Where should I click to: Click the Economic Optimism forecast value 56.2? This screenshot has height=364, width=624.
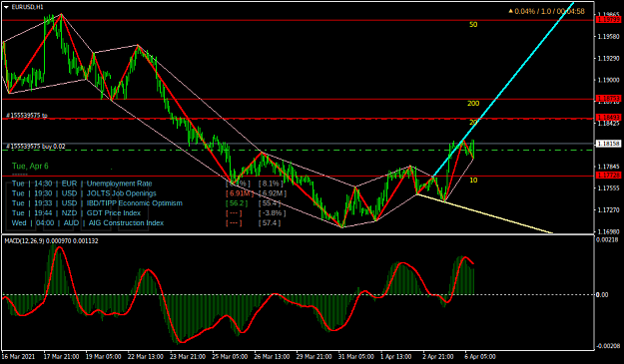(x=237, y=203)
